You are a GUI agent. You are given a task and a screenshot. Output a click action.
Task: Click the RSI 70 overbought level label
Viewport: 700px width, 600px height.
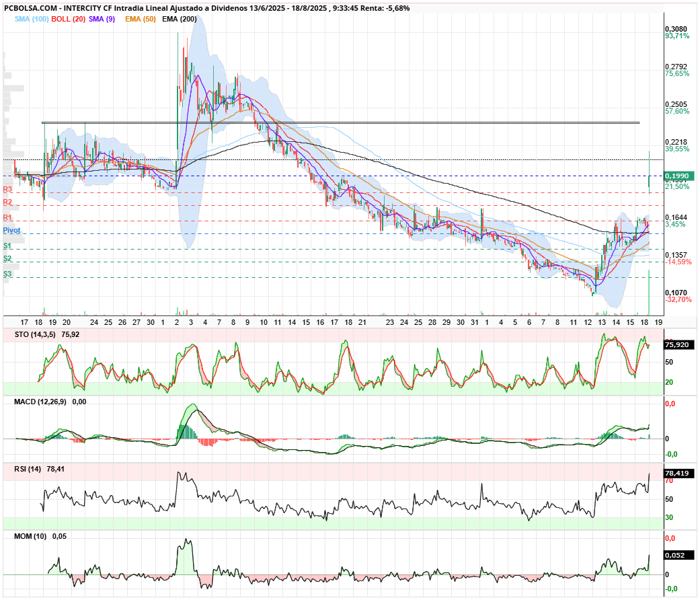tap(669, 481)
